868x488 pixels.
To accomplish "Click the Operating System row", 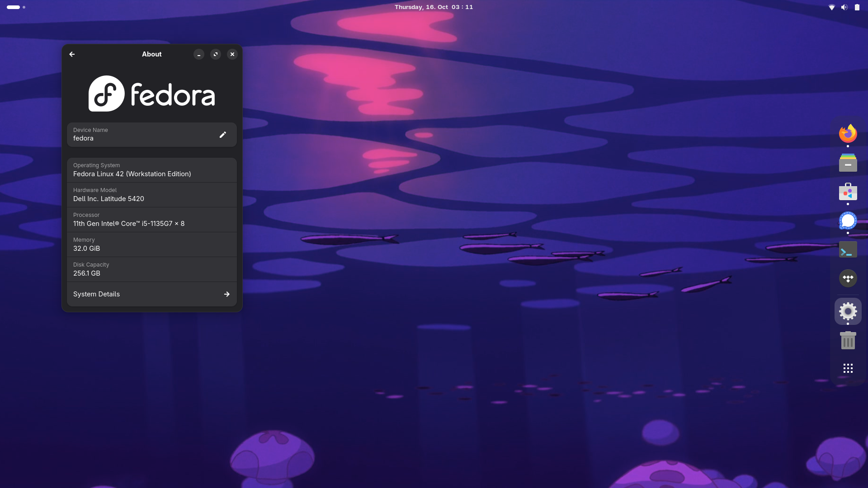I will point(151,170).
